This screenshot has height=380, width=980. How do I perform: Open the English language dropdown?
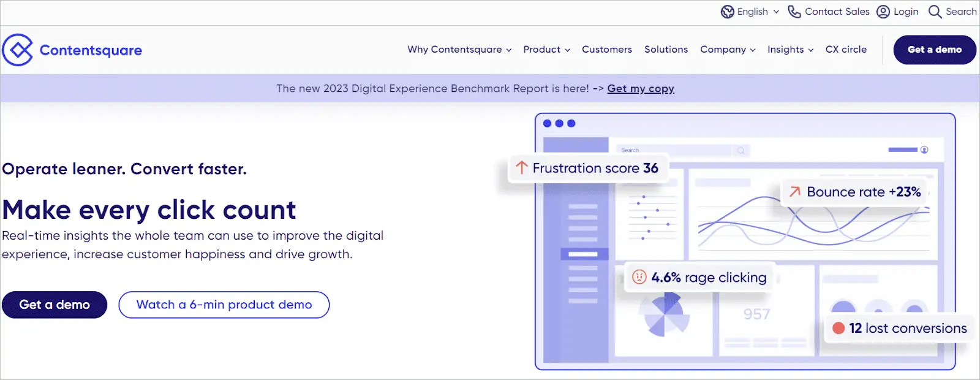[758, 12]
